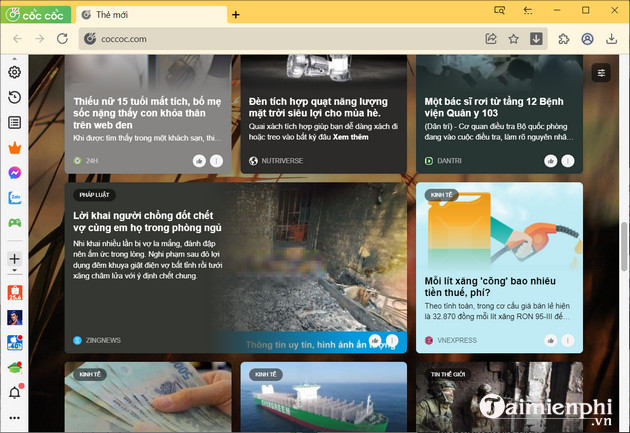630x433 pixels.
Task: Like the Dantri doctor article
Action: coord(550,160)
